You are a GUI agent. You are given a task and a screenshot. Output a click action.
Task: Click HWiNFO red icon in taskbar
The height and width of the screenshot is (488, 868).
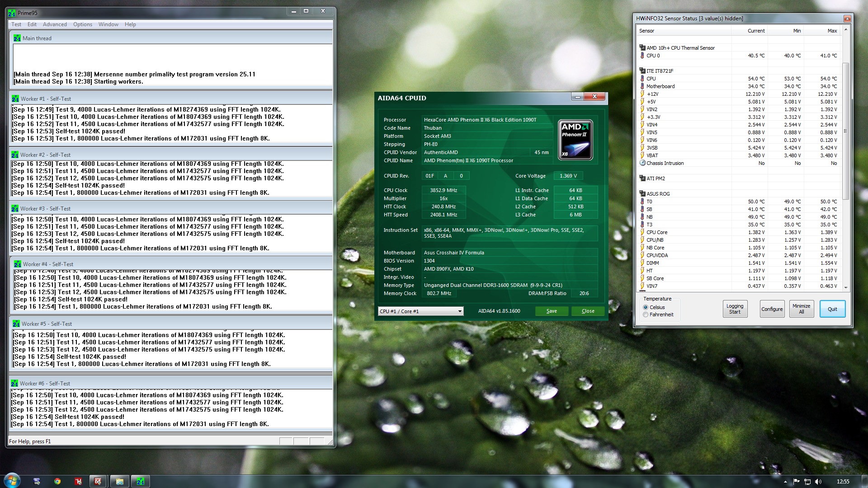[x=78, y=481]
